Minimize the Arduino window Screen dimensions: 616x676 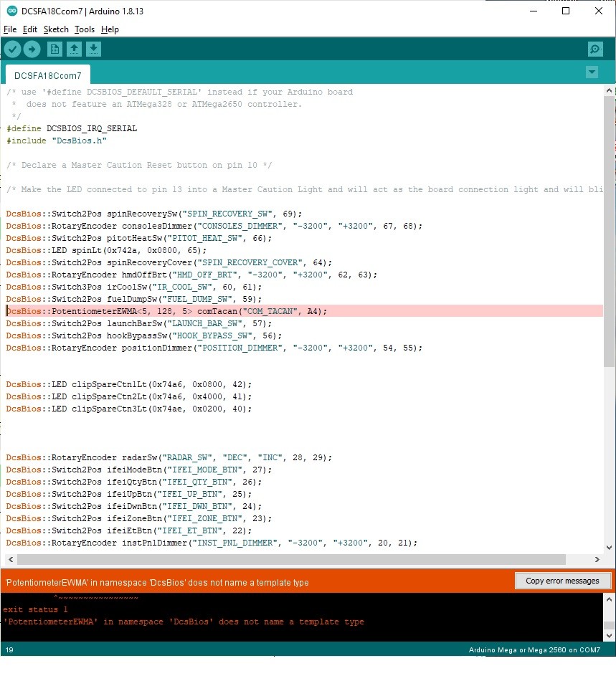click(534, 11)
